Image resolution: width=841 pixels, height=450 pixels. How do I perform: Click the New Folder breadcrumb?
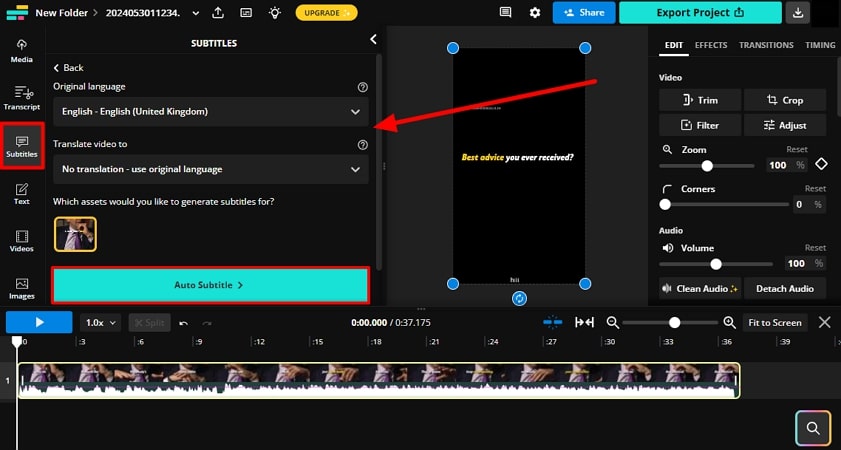tap(62, 13)
